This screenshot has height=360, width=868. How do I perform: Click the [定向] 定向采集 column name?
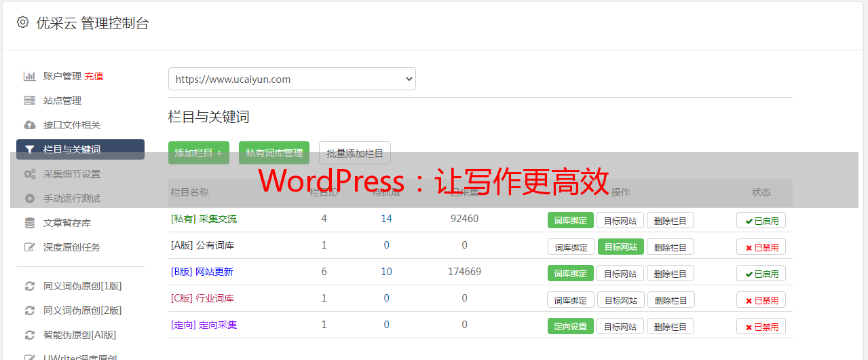[204, 325]
